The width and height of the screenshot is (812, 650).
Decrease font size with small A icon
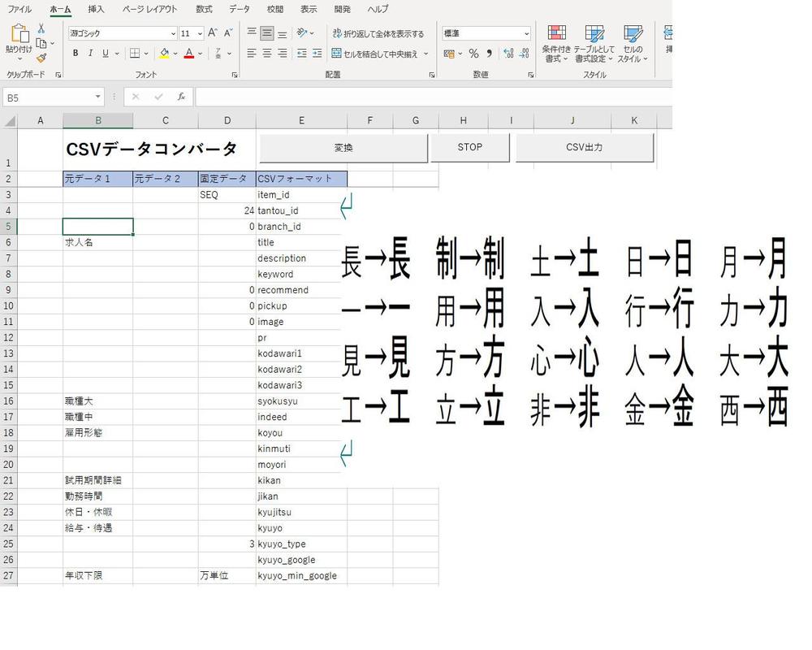(228, 33)
